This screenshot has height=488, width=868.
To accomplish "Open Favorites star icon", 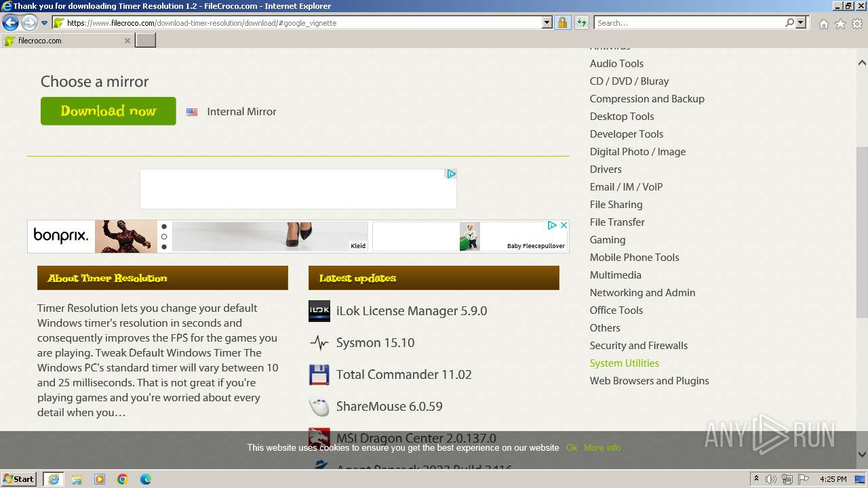I will coord(840,24).
